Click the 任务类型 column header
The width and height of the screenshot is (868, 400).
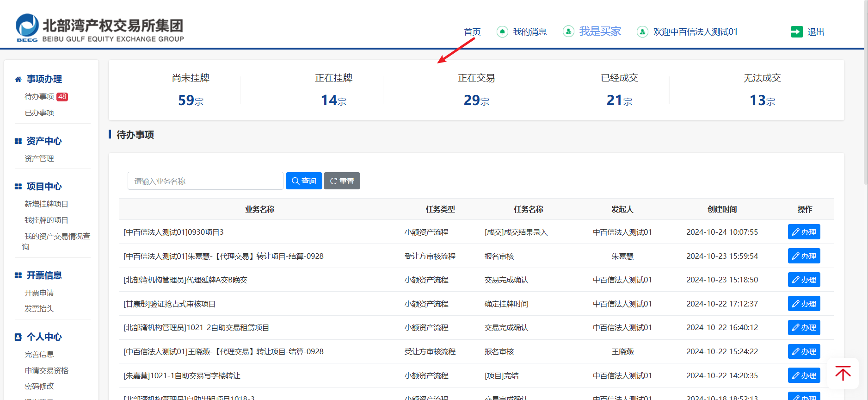point(440,209)
